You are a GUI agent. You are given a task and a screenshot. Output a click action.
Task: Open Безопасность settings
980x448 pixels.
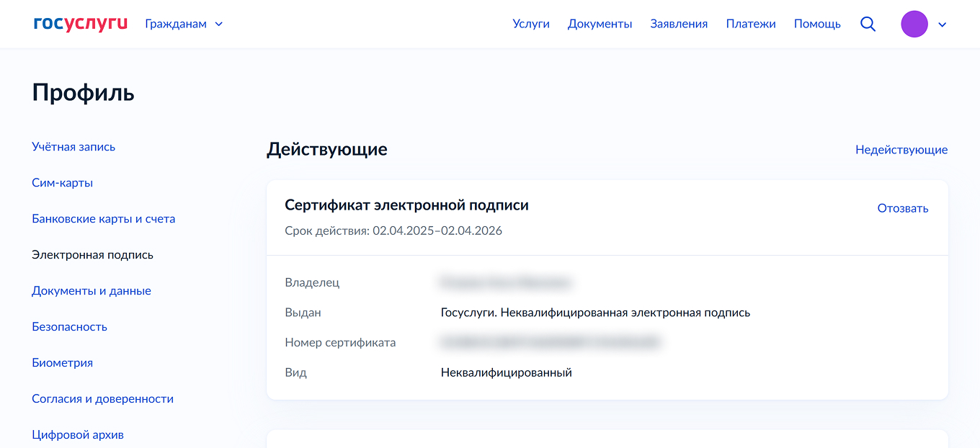pos(69,326)
